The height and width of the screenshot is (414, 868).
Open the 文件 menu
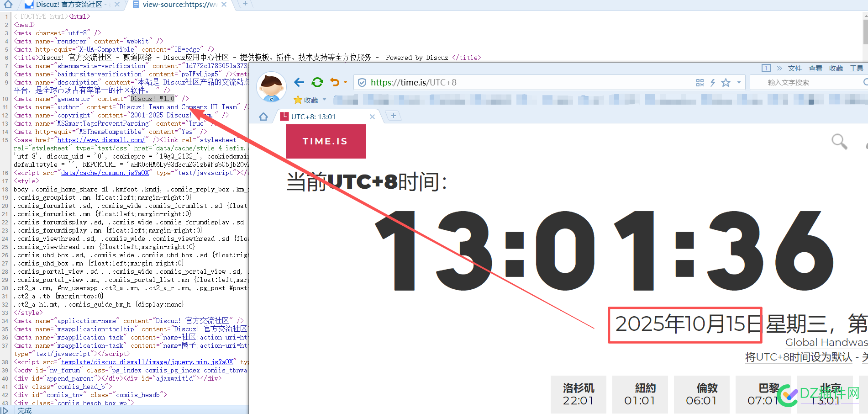794,69
